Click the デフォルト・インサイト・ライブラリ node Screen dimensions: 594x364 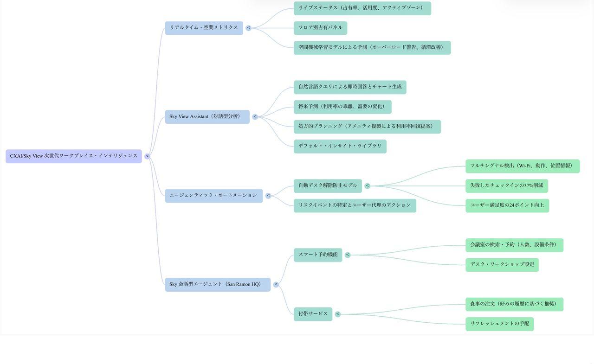click(340, 147)
